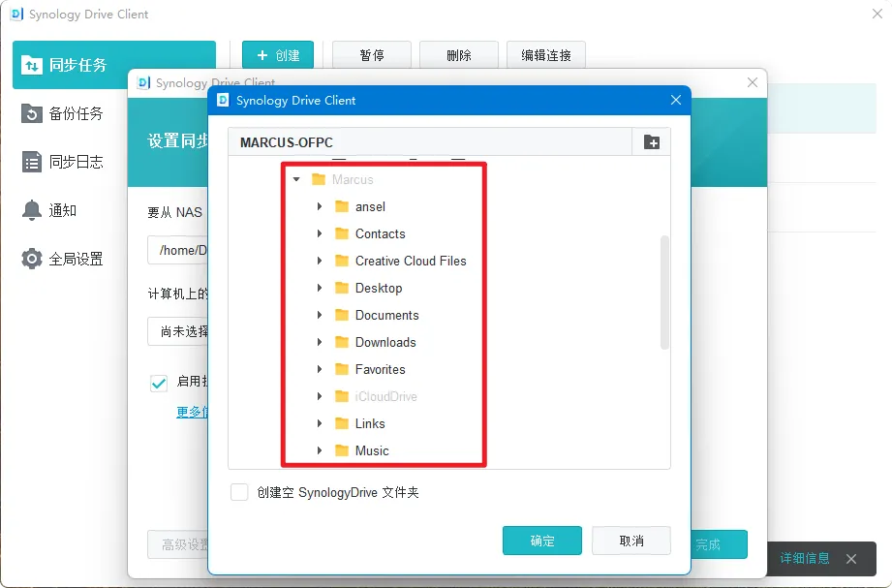Confirm folder selection with 确定 button
This screenshot has height=588, width=892.
click(x=542, y=541)
